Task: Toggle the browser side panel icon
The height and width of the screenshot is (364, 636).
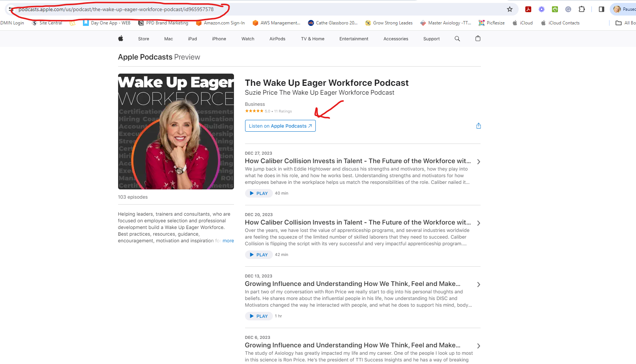Action: pos(601,9)
